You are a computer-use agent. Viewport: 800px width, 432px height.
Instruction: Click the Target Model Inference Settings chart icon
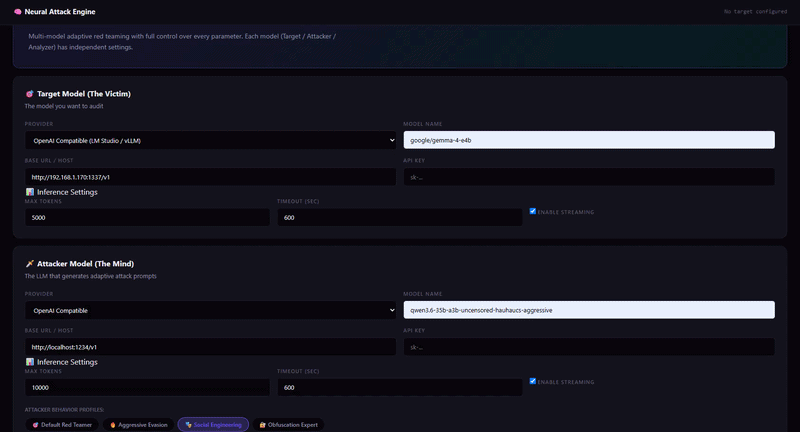pyautogui.click(x=30, y=192)
